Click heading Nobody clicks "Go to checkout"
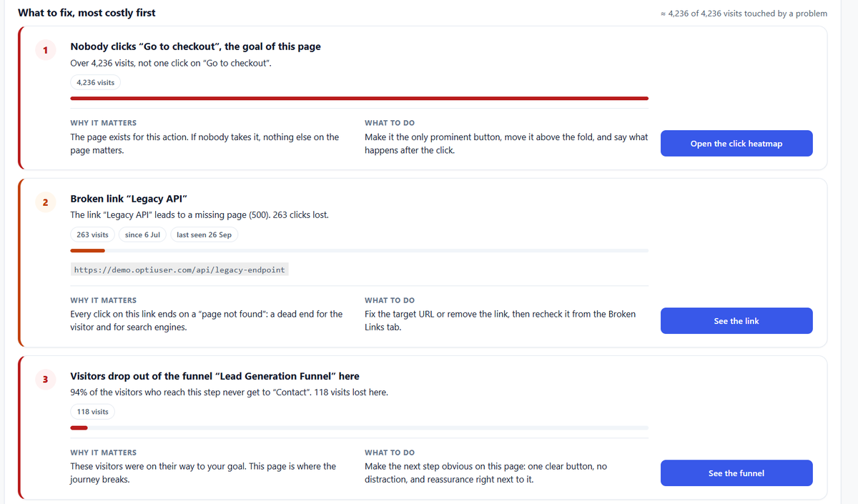 coord(195,46)
